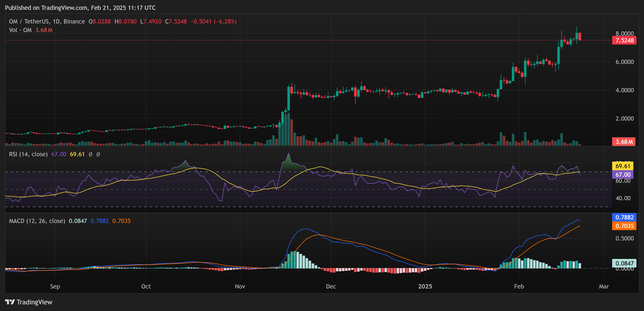644x311 pixels.
Task: Open the MACD (12, 26, close) indicator label
Action: pos(37,221)
